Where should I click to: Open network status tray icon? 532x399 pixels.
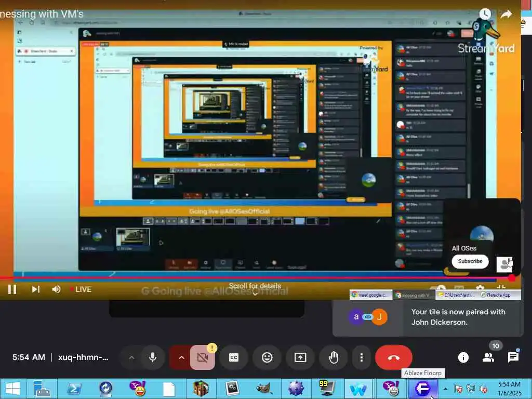pyautogui.click(x=471, y=389)
